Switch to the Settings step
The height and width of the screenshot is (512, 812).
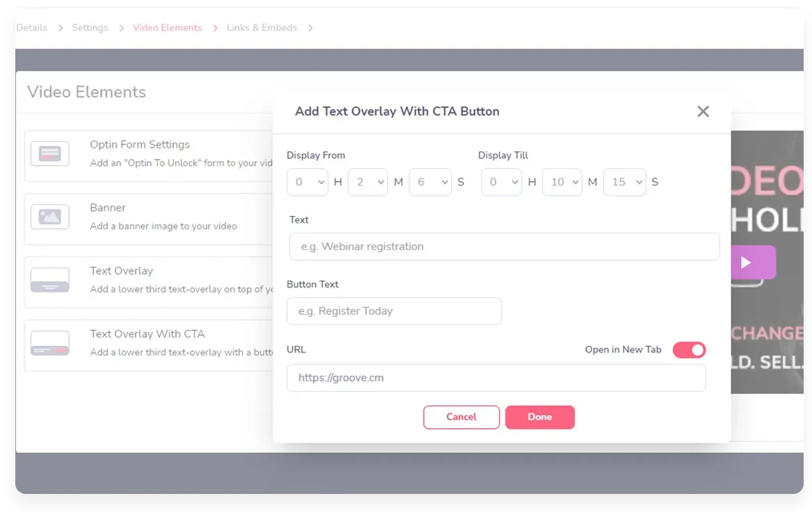[x=90, y=28]
